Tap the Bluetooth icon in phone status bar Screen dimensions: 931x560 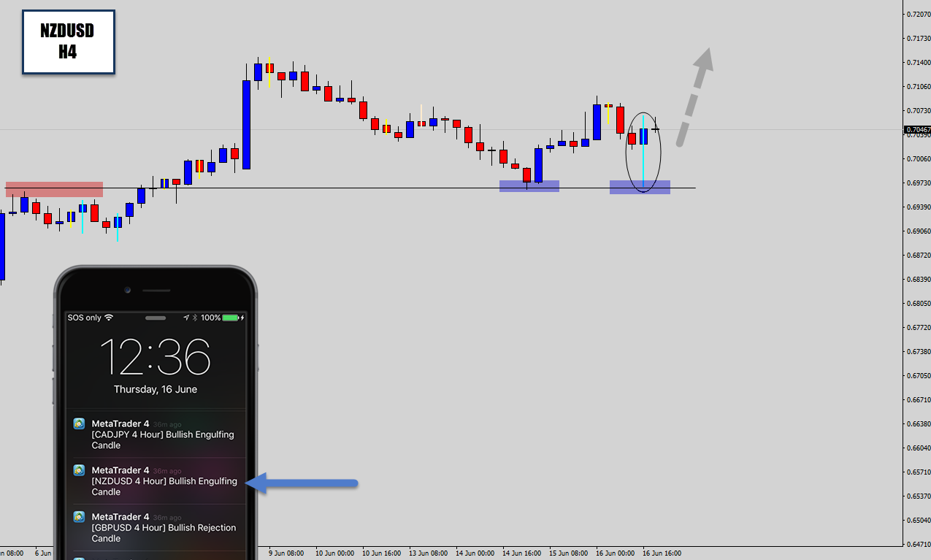[x=196, y=318]
